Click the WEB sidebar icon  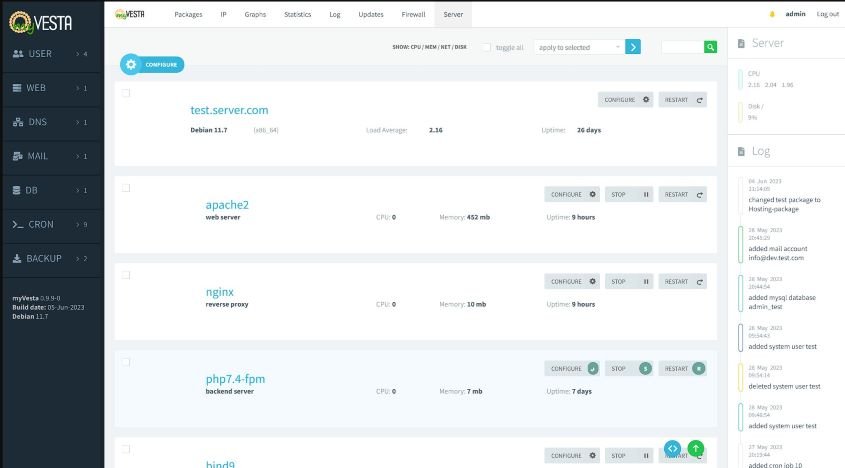click(17, 88)
